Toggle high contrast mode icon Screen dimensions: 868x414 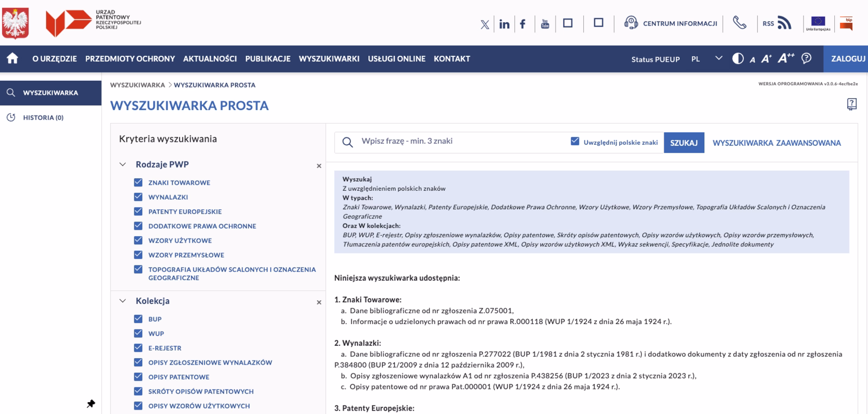pyautogui.click(x=738, y=59)
